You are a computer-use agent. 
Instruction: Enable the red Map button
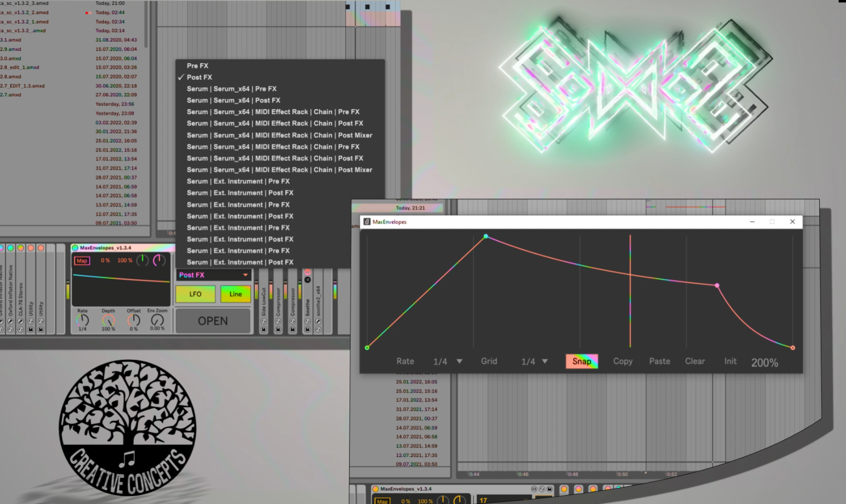click(x=82, y=260)
